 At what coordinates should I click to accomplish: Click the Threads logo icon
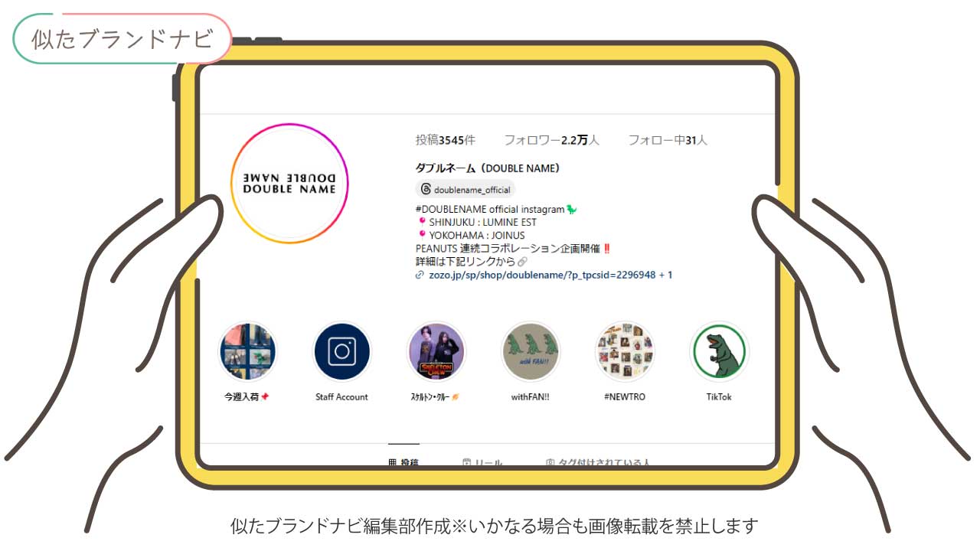426,190
